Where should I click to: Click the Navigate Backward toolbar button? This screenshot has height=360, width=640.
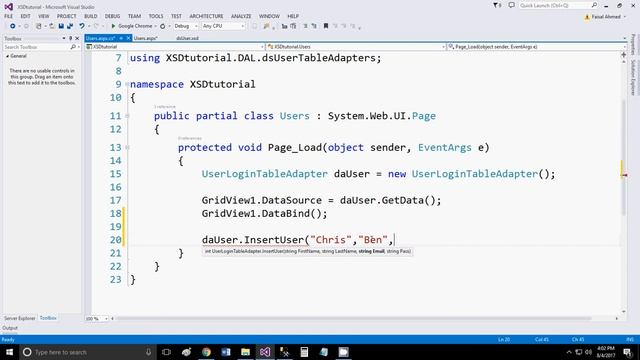point(13,26)
